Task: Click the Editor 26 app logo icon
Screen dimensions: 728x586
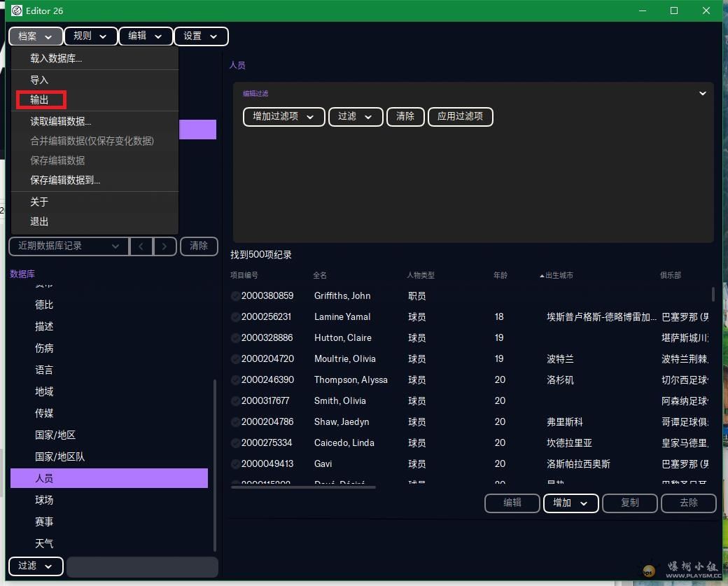Action: pos(17,11)
